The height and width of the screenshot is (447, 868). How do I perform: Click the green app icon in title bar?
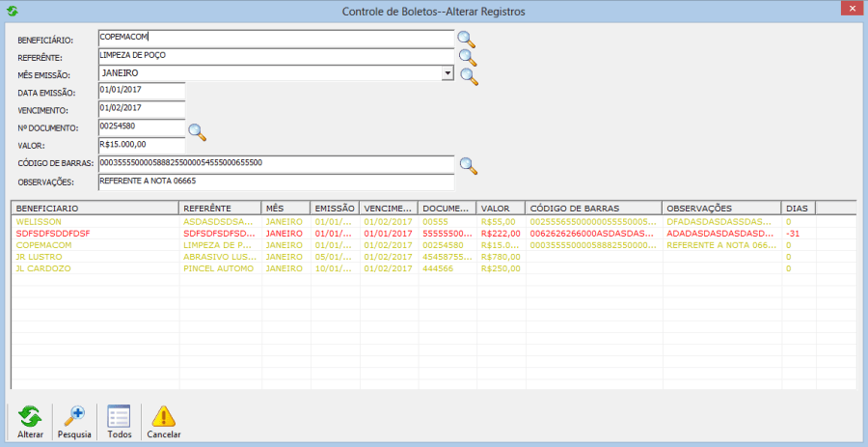click(13, 11)
